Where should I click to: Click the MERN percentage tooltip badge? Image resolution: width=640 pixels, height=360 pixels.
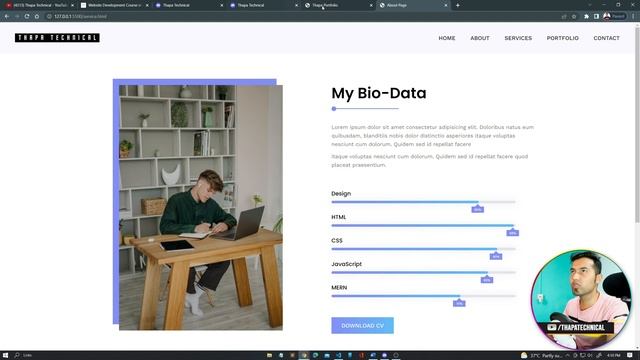pos(459,303)
